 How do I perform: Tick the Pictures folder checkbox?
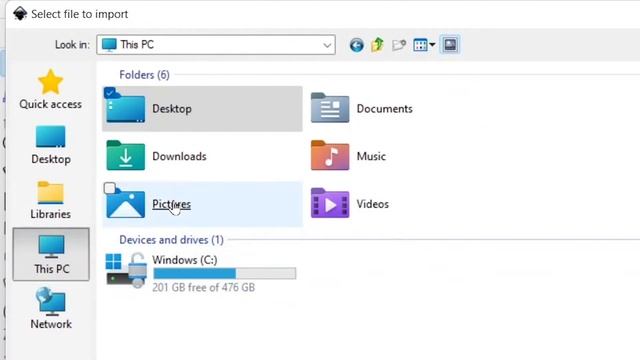[109, 188]
